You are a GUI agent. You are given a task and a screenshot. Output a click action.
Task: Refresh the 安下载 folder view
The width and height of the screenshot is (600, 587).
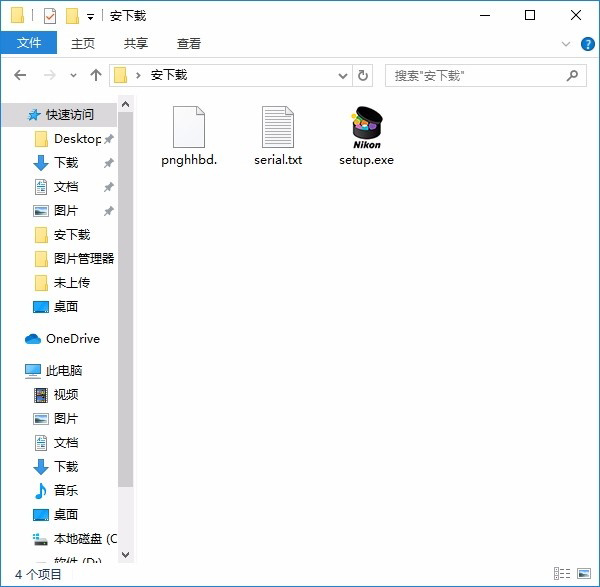[x=363, y=76]
